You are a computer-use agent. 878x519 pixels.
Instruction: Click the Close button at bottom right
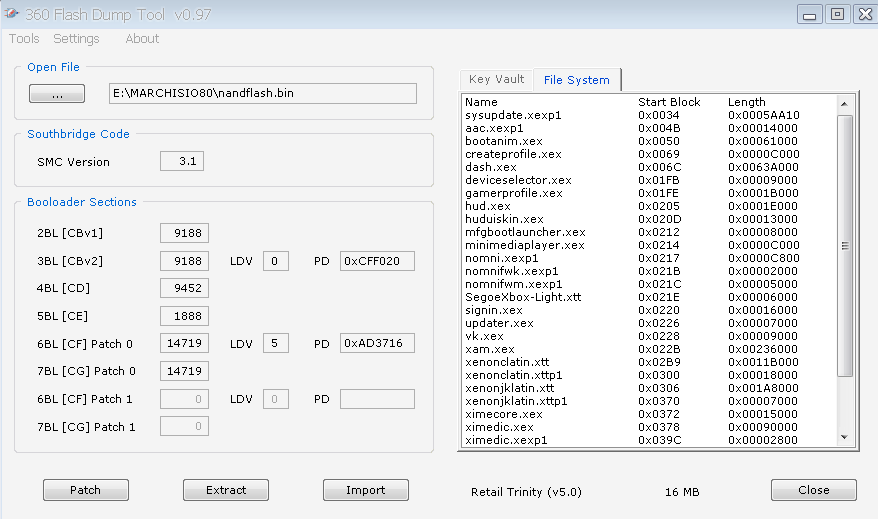pos(813,490)
